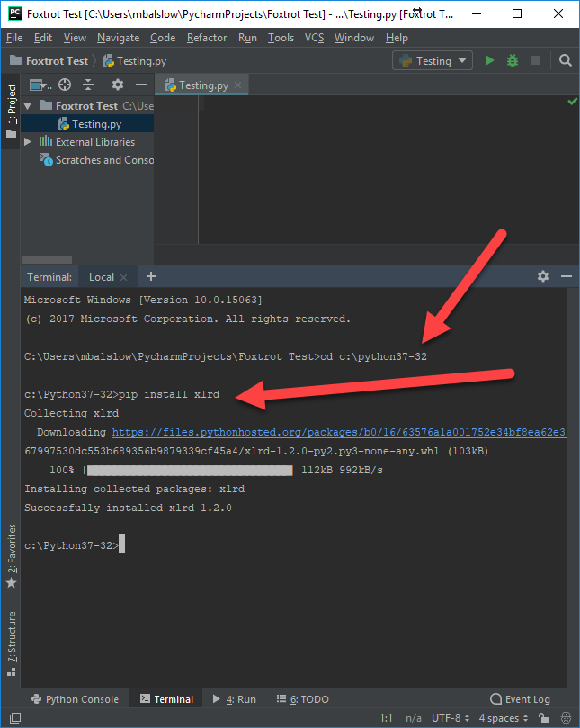Viewport: 580px width, 728px height.
Task: Open the Run menu
Action: pyautogui.click(x=247, y=38)
